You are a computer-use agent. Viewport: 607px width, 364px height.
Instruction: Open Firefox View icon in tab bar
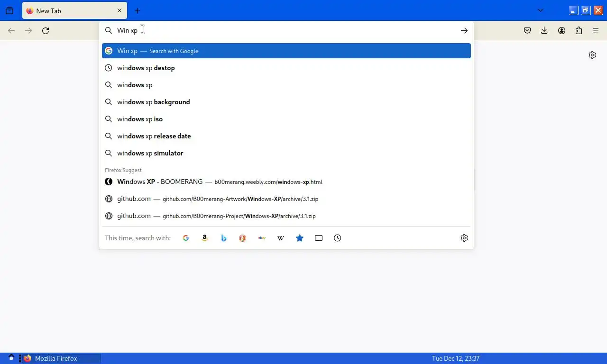tap(9, 10)
